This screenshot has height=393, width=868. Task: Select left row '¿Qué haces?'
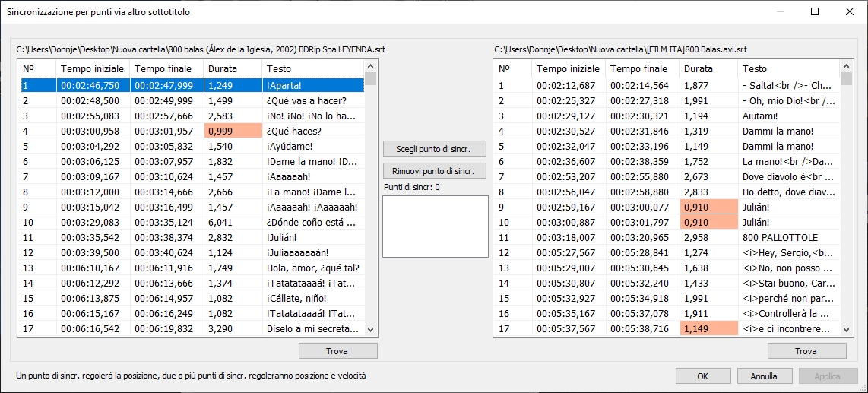[x=192, y=132]
